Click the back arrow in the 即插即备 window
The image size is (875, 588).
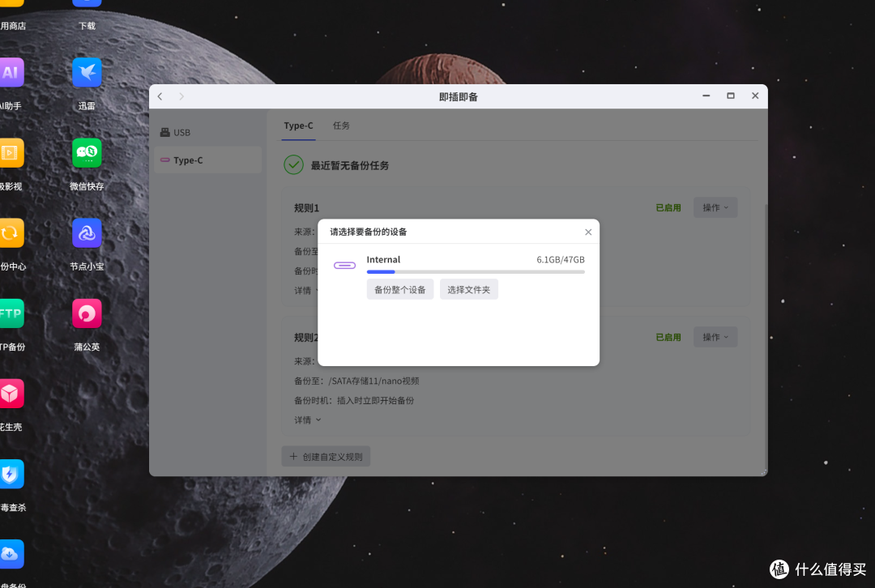[x=160, y=96]
